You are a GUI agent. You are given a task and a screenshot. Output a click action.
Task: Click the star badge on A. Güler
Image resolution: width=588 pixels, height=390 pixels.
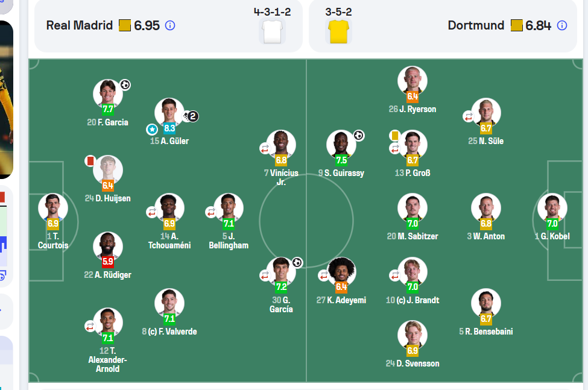[152, 130]
